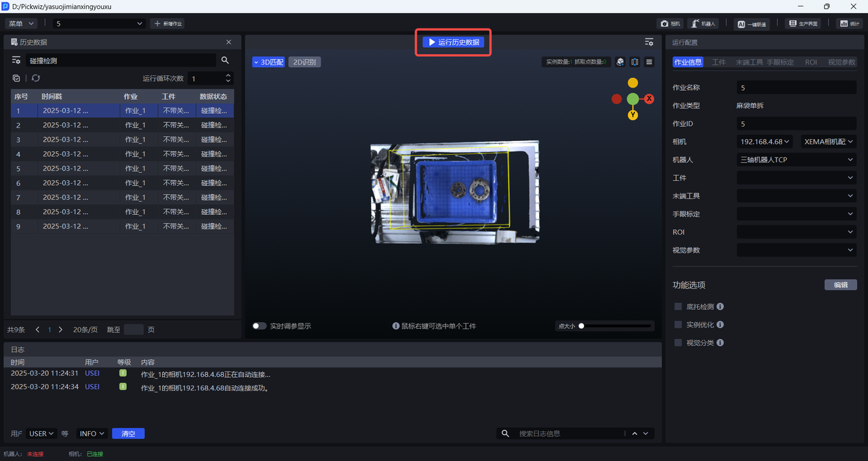
Task: Click the 点大小 point size slider
Action: click(616, 326)
